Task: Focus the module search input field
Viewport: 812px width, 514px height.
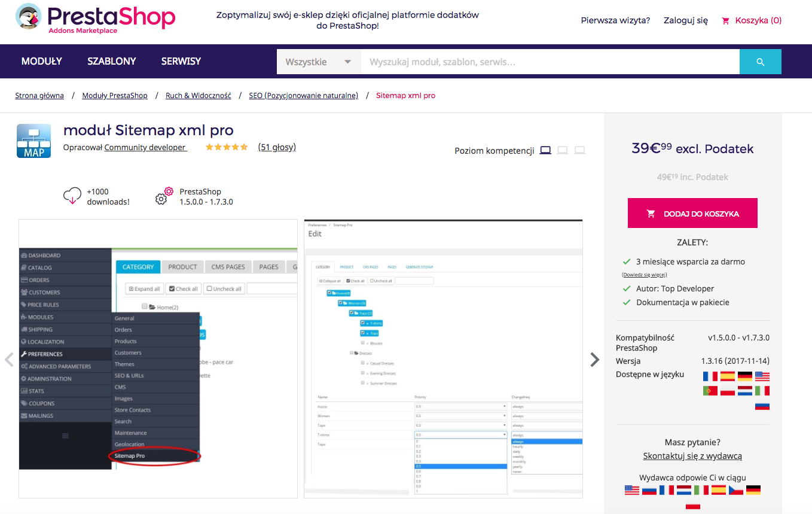Action: coord(550,62)
